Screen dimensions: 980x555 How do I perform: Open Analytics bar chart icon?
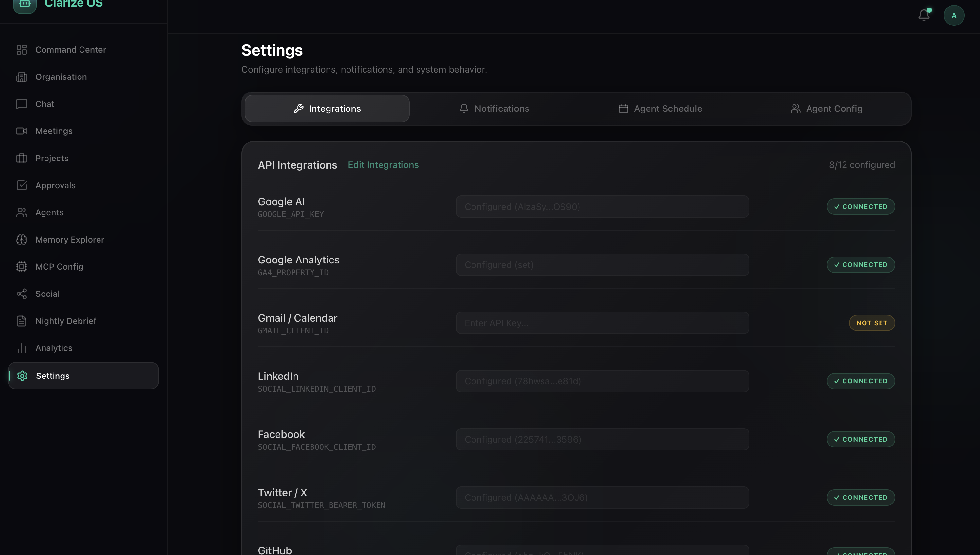21,348
